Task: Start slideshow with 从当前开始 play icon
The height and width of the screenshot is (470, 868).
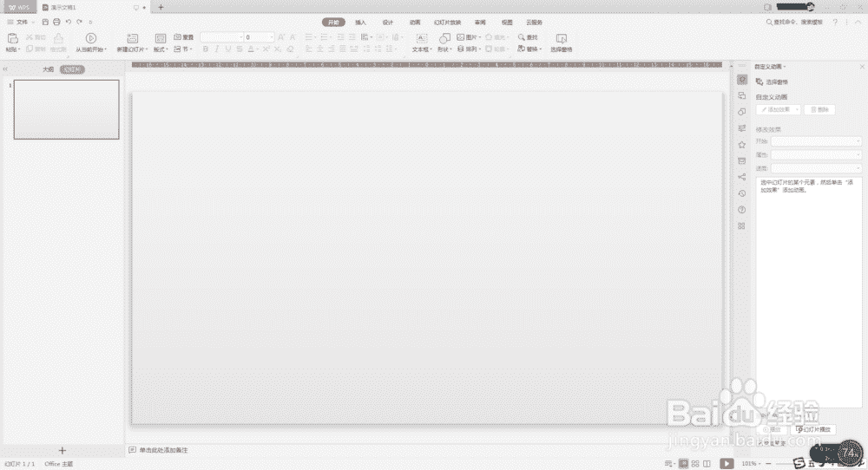Action: pyautogui.click(x=91, y=38)
